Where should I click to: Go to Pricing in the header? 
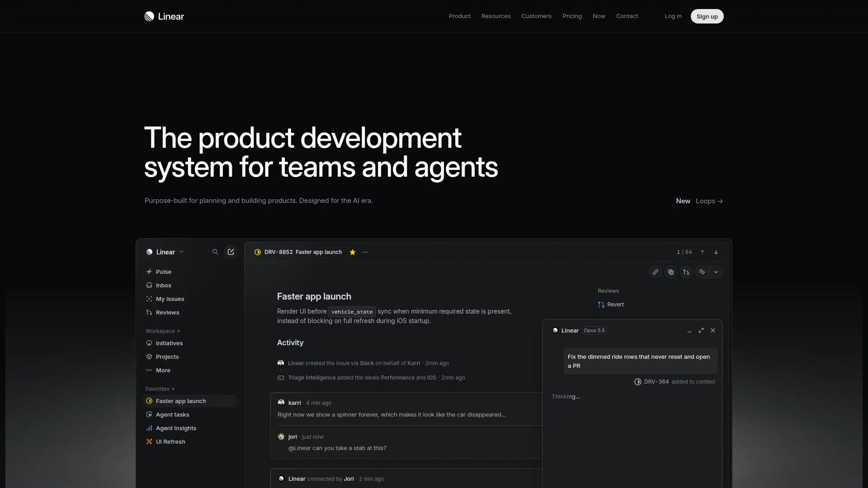pos(572,16)
